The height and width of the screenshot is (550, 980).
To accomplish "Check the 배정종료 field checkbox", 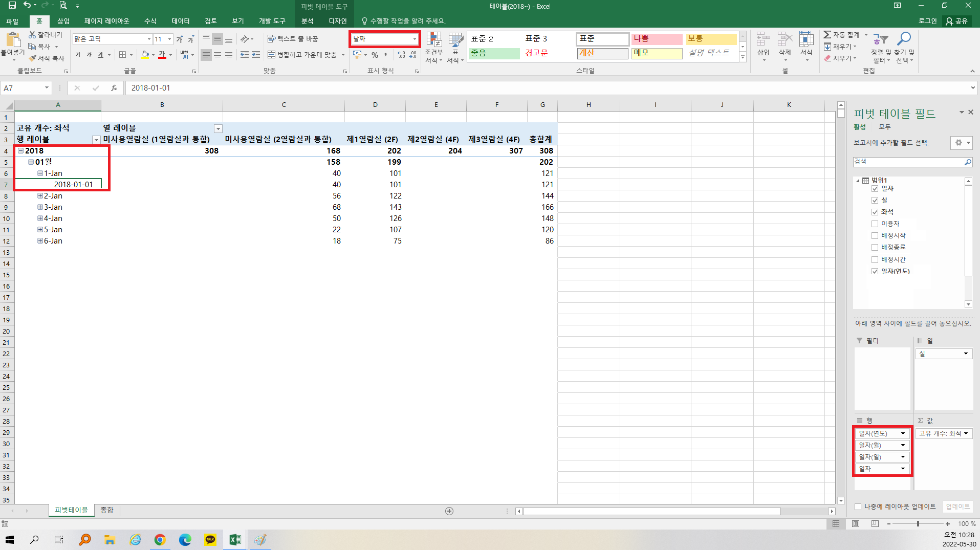I will (875, 248).
